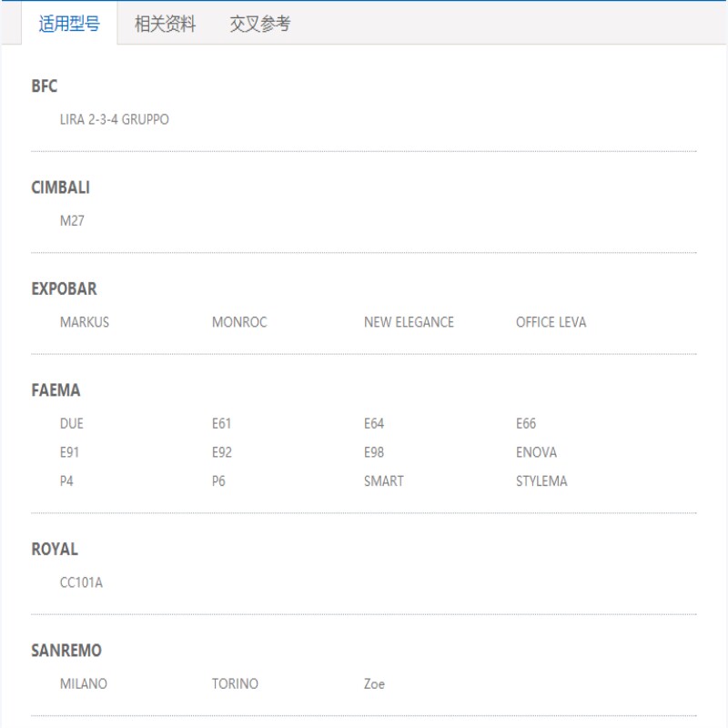Open the LIRA 2-3-4 GRUPPO model
Screen dimensions: 728x728
[x=115, y=120]
